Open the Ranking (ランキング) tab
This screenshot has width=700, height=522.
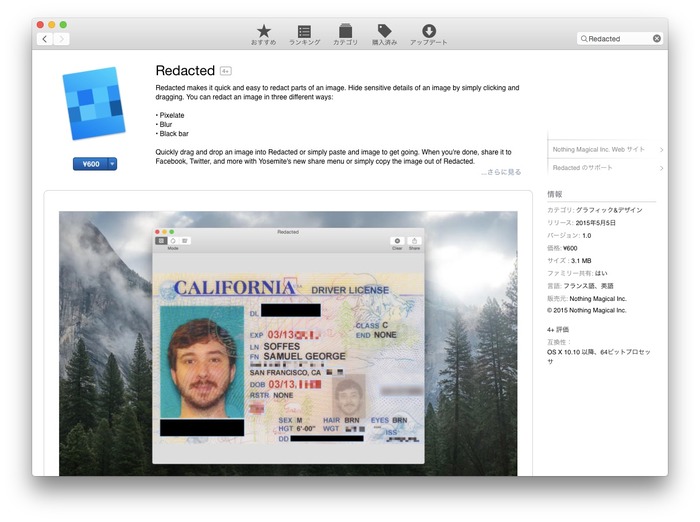[304, 34]
